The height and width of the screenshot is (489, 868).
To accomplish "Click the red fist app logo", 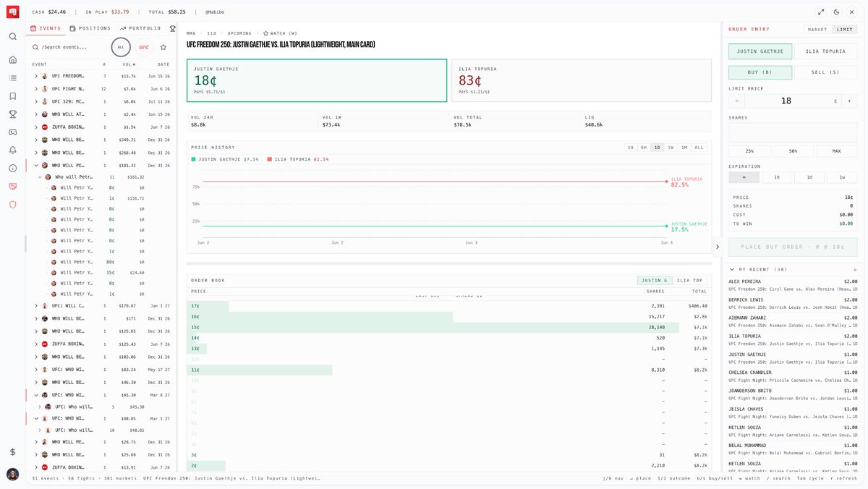I will coord(13,12).
